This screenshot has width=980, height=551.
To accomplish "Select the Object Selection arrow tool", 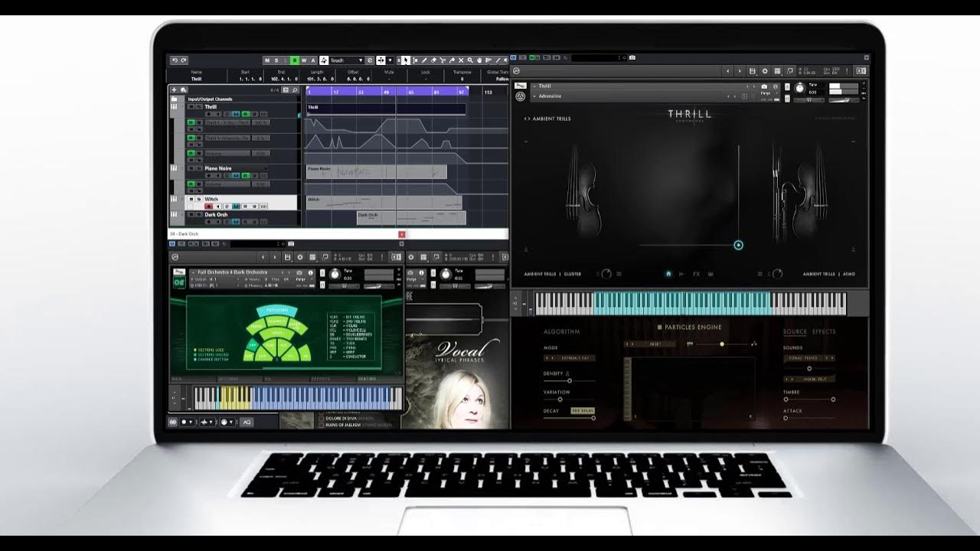I will (x=405, y=60).
